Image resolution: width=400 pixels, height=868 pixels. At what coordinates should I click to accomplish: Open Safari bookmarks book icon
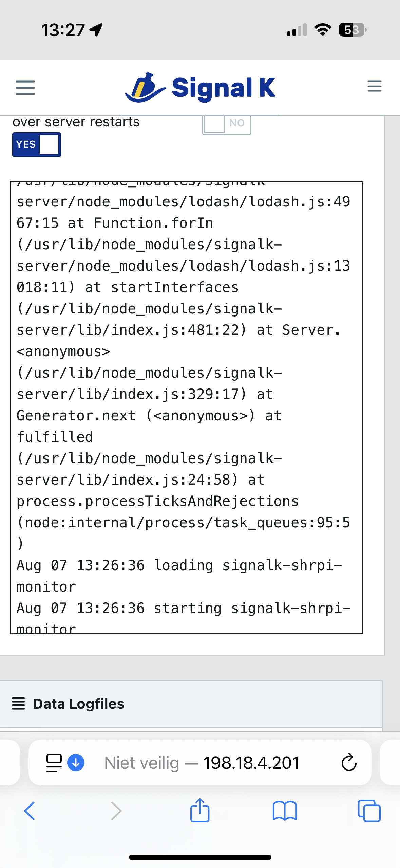pos(285,811)
